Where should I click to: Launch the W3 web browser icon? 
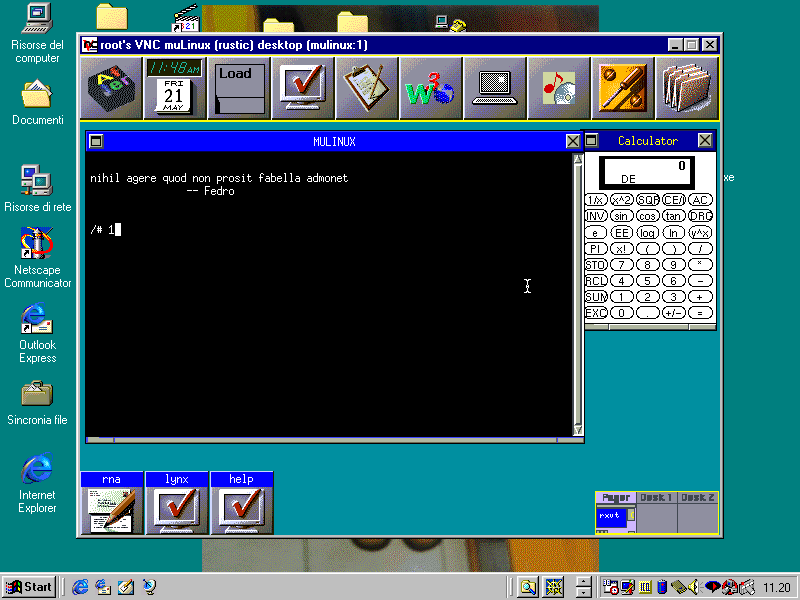click(x=430, y=87)
